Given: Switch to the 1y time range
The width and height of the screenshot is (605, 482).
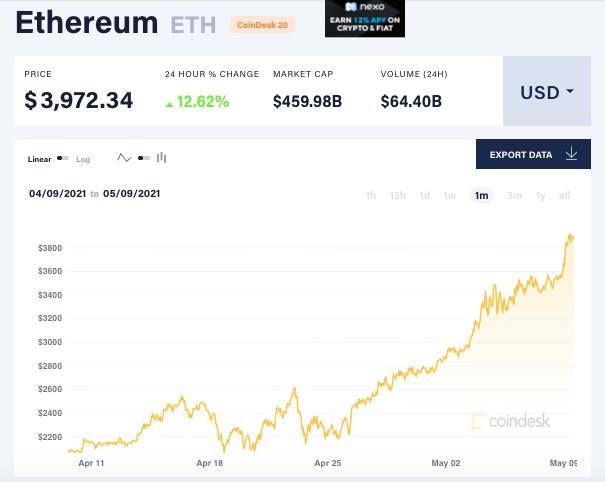Looking at the screenshot, I should coord(540,195).
